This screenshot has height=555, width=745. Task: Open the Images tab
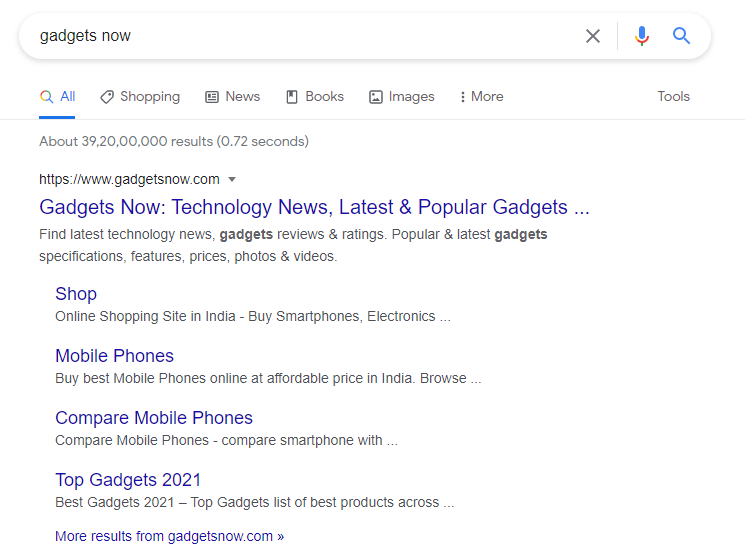401,96
